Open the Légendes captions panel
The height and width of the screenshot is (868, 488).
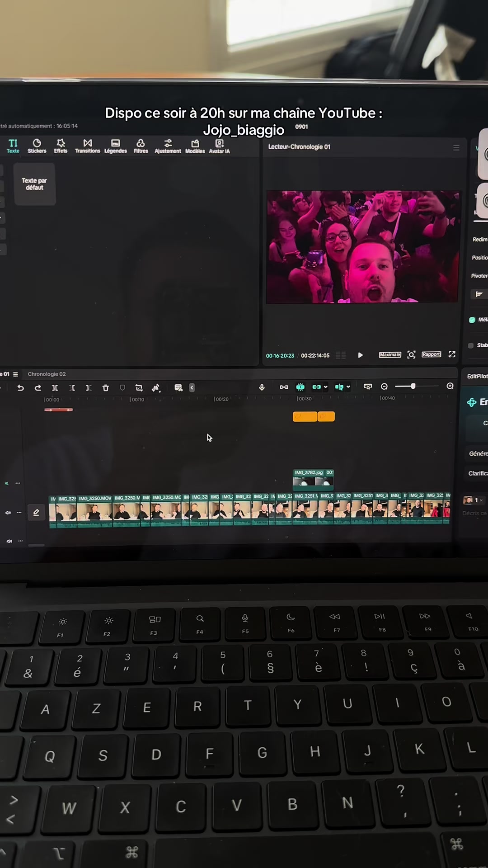pyautogui.click(x=116, y=146)
